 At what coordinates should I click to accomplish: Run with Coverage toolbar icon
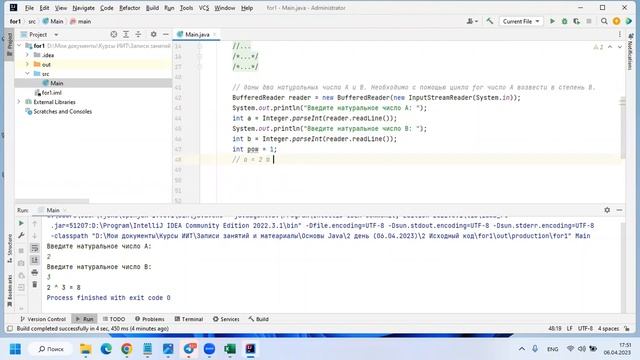pyautogui.click(x=576, y=21)
